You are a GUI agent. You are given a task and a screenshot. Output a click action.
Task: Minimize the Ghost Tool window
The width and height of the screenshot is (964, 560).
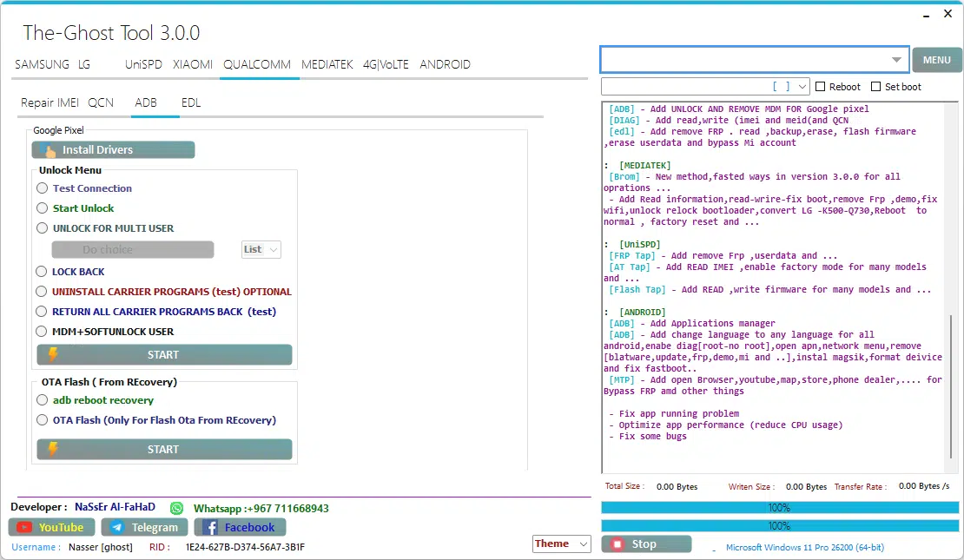[x=926, y=15]
